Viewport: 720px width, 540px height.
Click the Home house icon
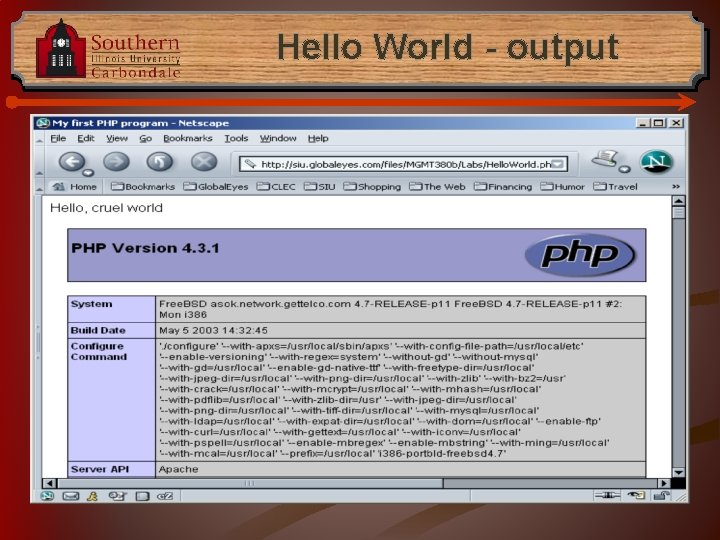coord(59,186)
